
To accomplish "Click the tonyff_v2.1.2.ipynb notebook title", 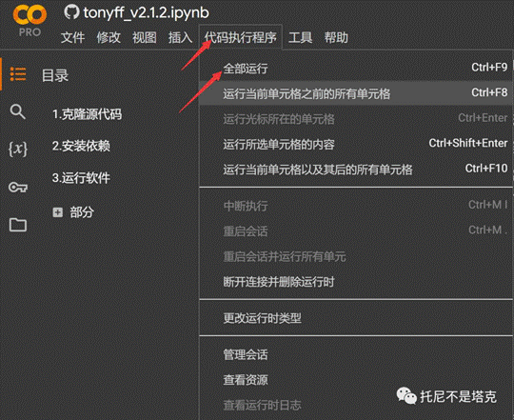I will (146, 13).
